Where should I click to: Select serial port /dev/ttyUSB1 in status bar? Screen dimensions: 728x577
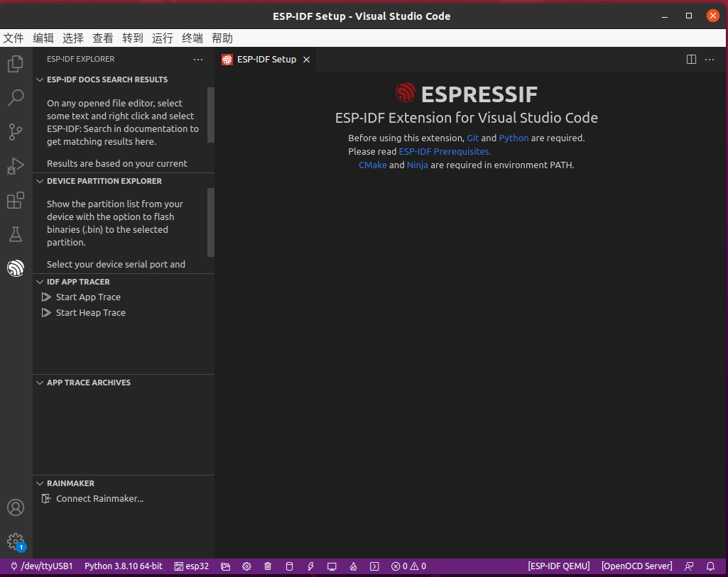pyautogui.click(x=42, y=566)
